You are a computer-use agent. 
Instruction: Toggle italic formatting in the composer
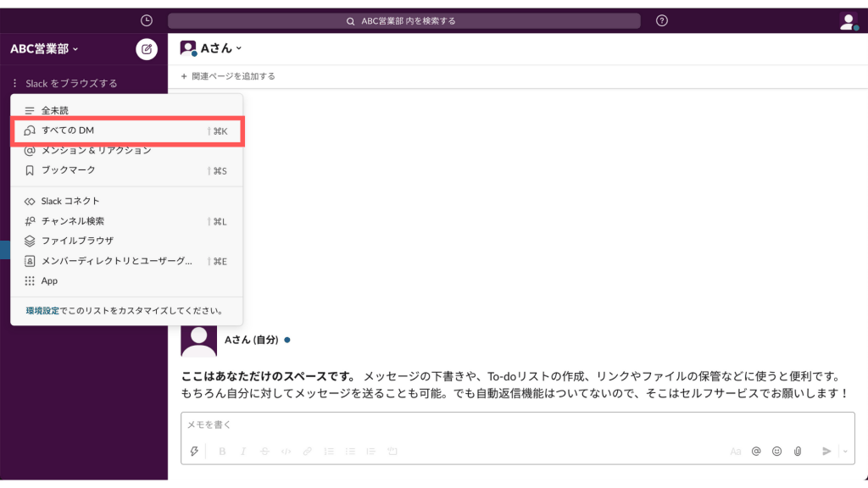243,452
